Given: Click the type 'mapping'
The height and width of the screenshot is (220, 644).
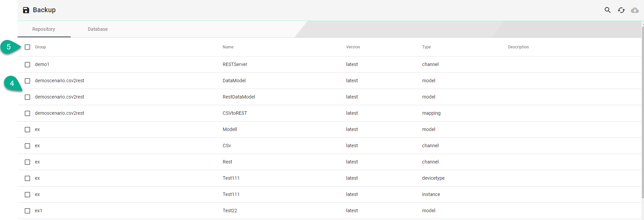Looking at the screenshot, I should click(431, 113).
